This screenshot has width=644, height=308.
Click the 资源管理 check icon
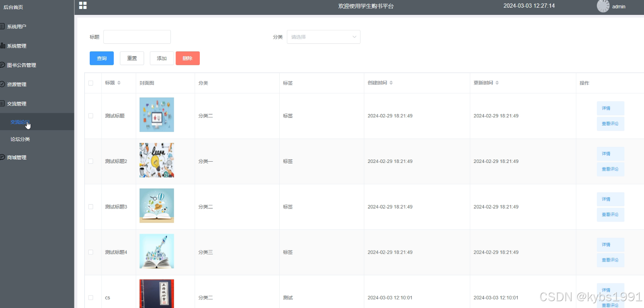pos(2,84)
